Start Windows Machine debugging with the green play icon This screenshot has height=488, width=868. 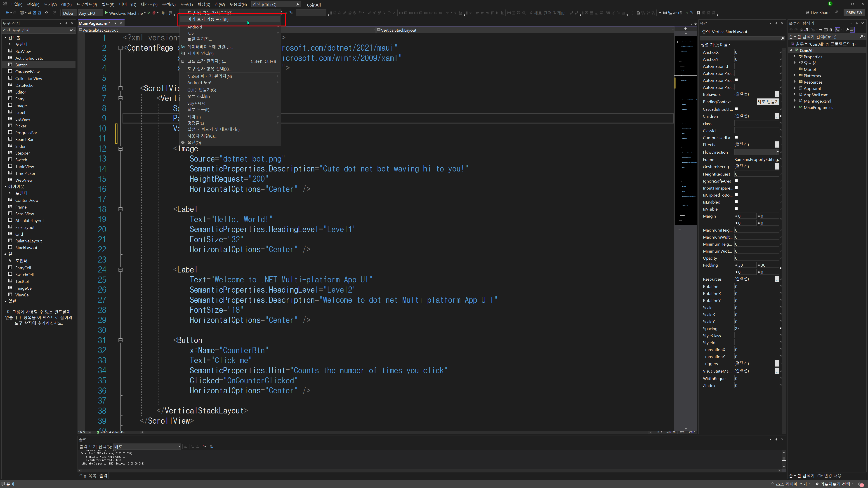(106, 13)
